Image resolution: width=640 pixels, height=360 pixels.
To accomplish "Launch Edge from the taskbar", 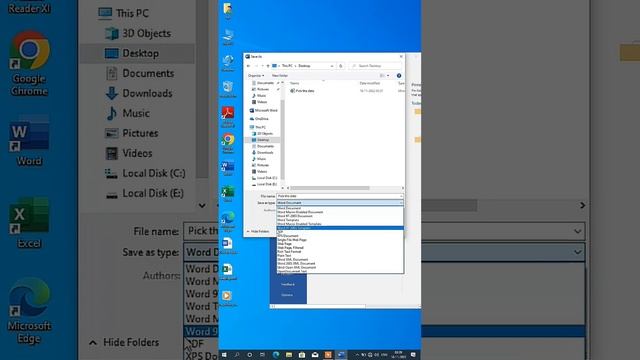I will coord(276,355).
